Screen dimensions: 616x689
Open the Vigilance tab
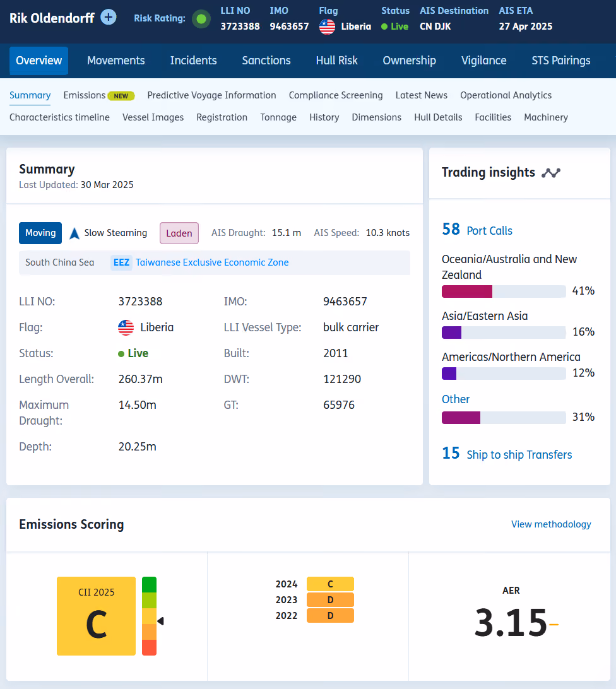[483, 61]
